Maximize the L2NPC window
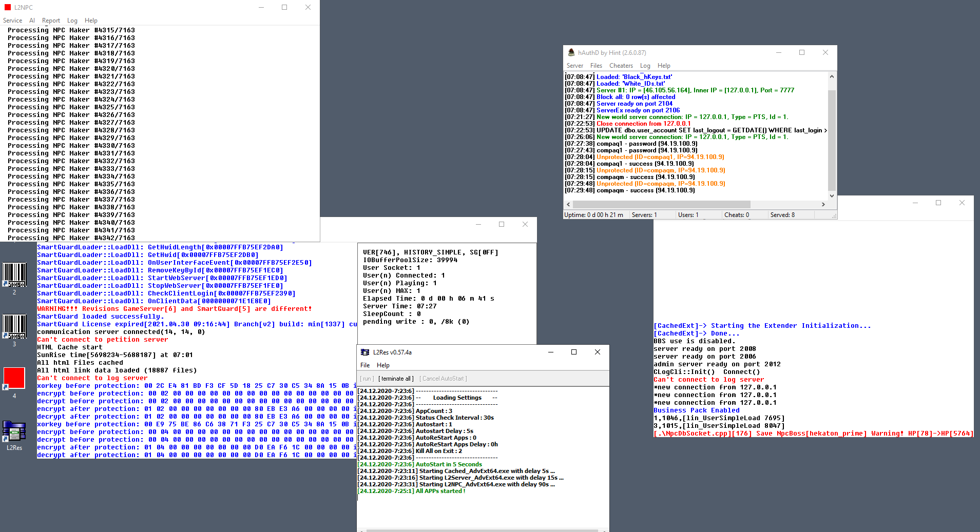Screen dimensions: 980x532 [x=284, y=7]
